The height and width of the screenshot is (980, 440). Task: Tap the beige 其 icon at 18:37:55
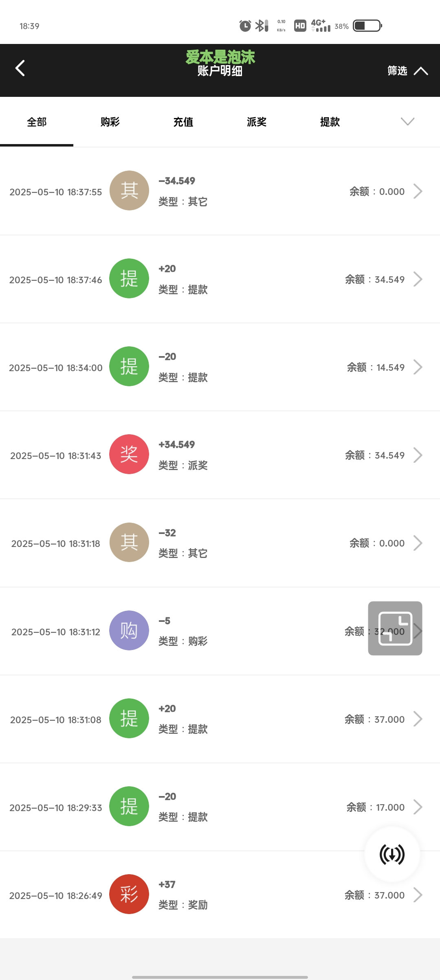pos(129,190)
